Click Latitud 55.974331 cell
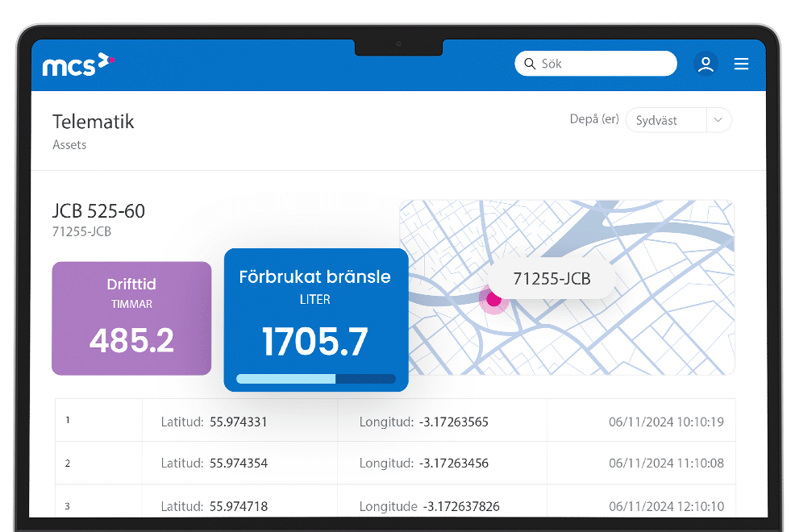This screenshot has width=791, height=532. [239, 422]
